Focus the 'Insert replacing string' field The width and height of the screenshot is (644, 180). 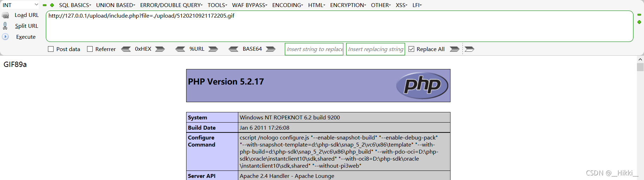375,49
